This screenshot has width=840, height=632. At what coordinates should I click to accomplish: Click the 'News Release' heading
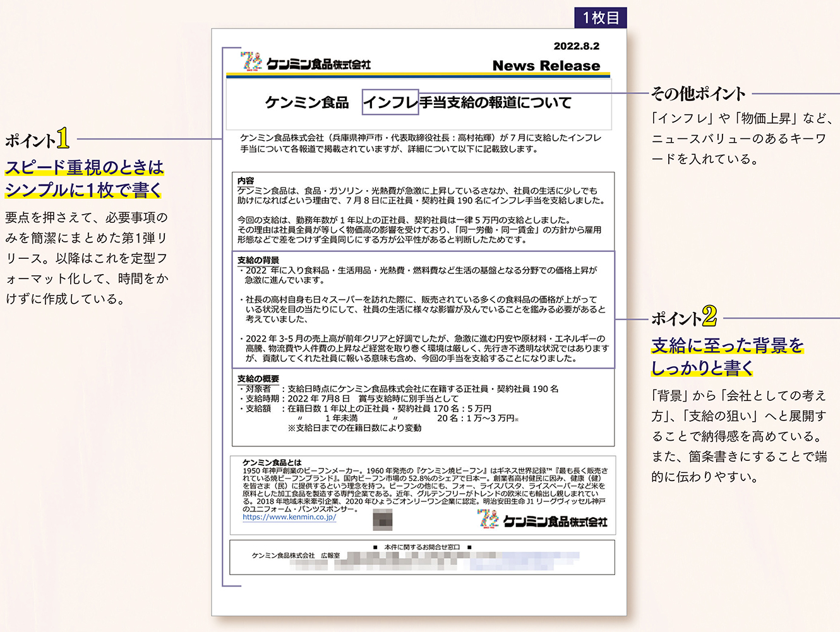click(x=546, y=66)
